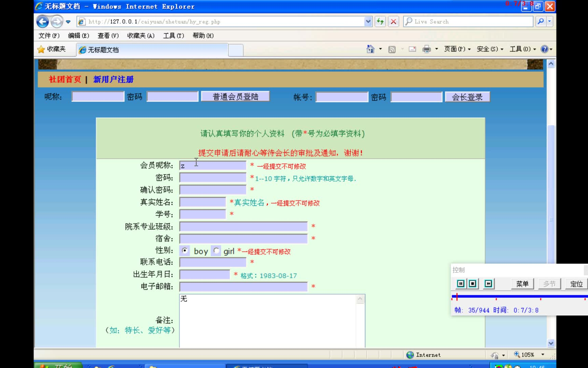Open the recent pages dropdown arrow
This screenshot has width=588, height=368.
tap(68, 22)
